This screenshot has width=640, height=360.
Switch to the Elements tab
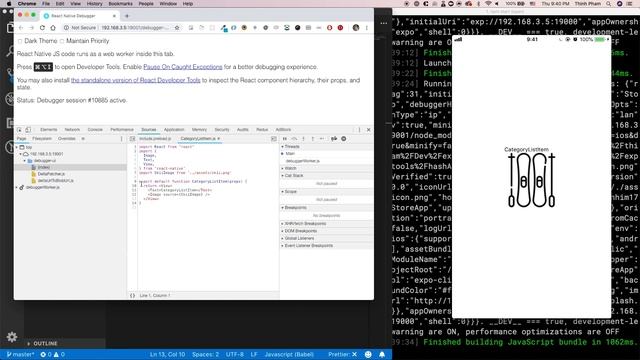point(49,130)
